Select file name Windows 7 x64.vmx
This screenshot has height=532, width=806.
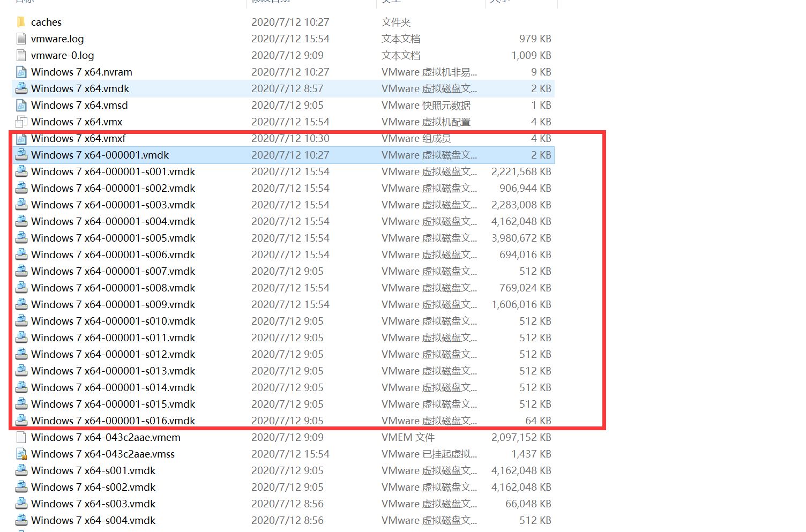click(x=77, y=122)
